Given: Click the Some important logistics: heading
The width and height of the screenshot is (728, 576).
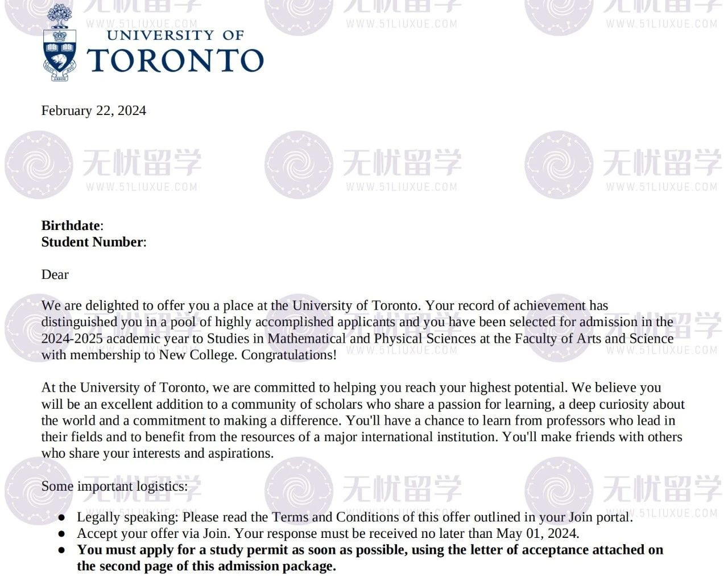Looking at the screenshot, I should point(114,486).
